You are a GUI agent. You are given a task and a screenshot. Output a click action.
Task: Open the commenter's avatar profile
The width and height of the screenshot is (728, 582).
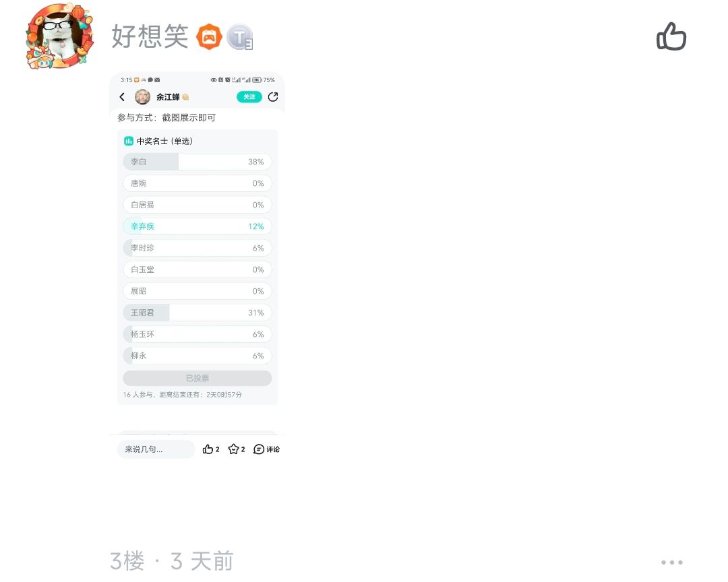59,36
